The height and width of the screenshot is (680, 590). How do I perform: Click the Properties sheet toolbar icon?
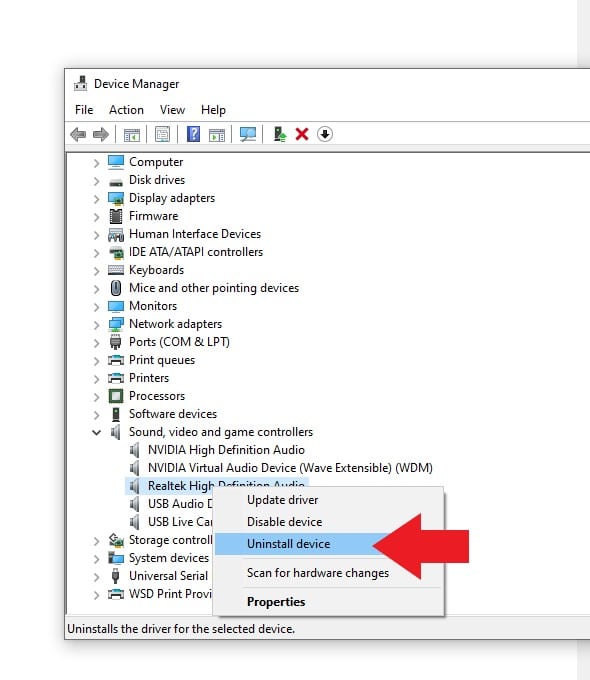162,134
